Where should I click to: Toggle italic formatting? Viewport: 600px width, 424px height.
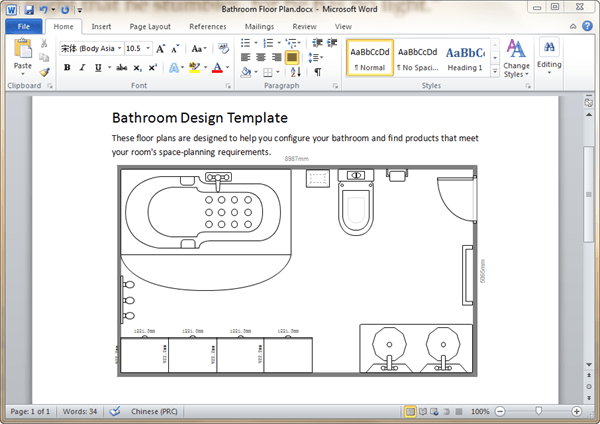pos(82,67)
